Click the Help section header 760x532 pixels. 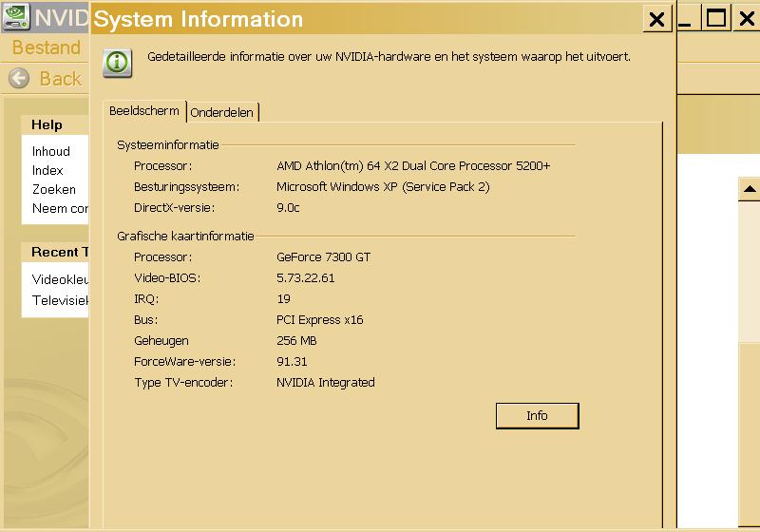pyautogui.click(x=47, y=125)
